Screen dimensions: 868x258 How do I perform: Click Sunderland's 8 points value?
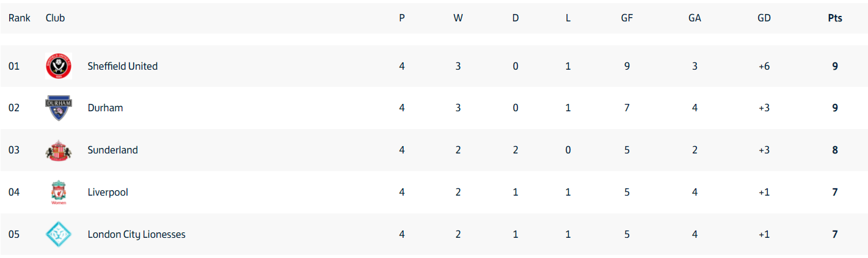(x=835, y=150)
